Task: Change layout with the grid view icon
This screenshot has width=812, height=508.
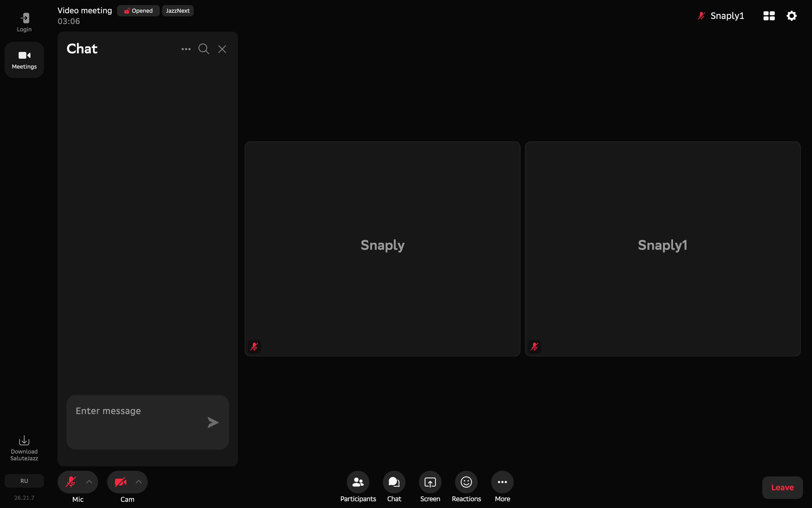Action: tap(769, 16)
